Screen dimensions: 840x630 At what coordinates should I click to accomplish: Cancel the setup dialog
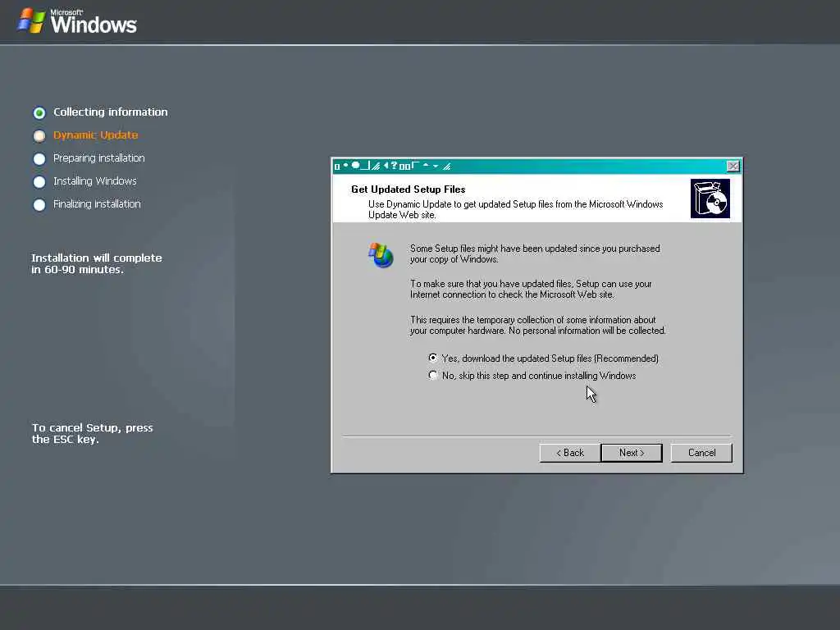click(701, 453)
